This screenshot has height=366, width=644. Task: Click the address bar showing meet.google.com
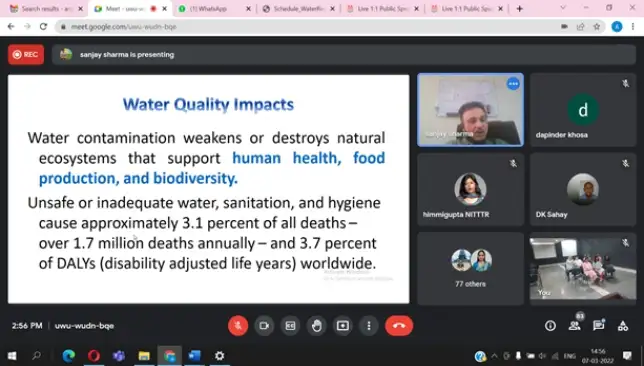click(x=308, y=27)
